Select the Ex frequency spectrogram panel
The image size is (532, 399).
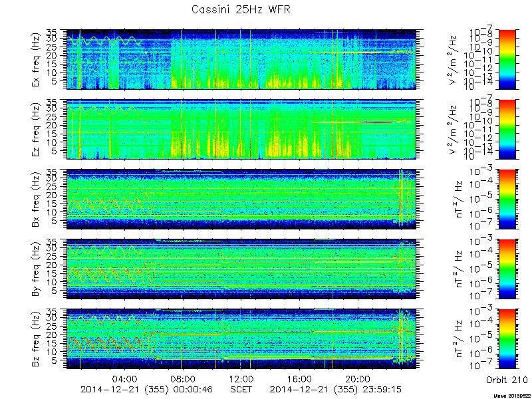(241, 59)
